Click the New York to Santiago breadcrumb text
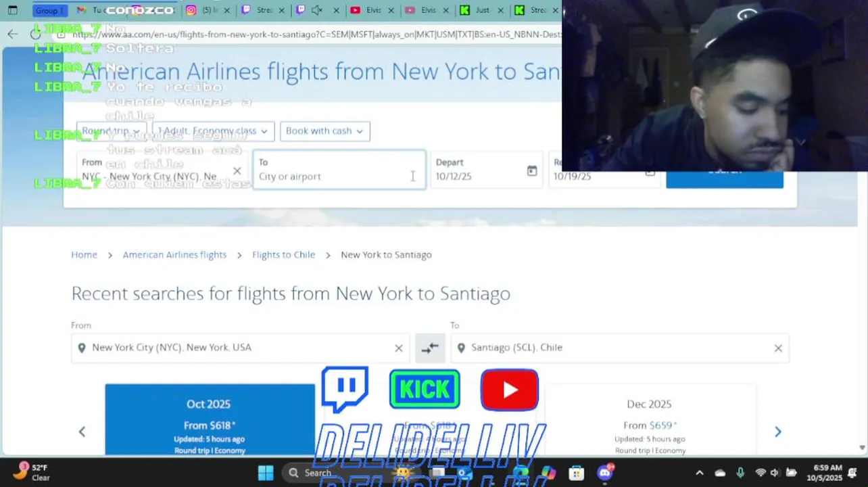868x487 pixels. coord(386,255)
